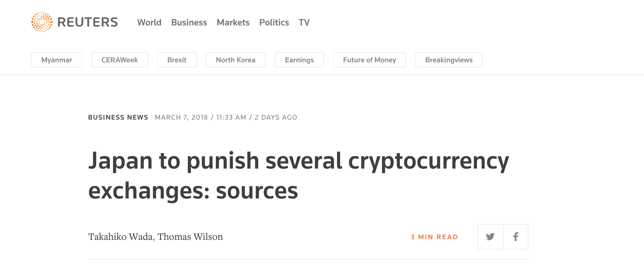644x271 pixels.
Task: Click the Reuters sunburst logo icon
Action: pos(42,22)
